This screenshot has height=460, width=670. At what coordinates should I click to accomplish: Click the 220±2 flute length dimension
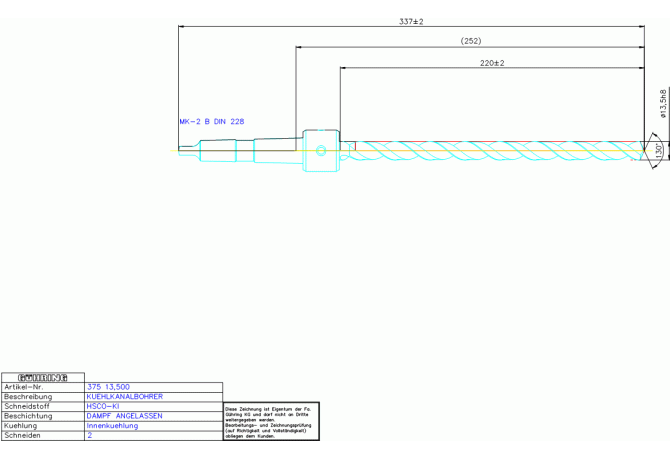[x=491, y=62]
